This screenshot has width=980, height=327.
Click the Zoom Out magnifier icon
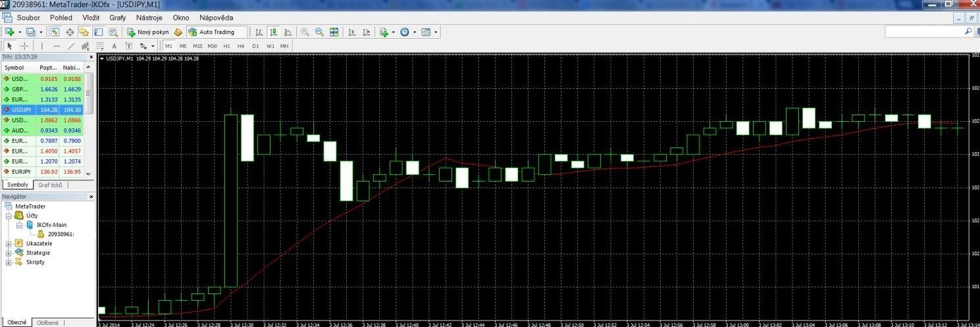click(319, 32)
